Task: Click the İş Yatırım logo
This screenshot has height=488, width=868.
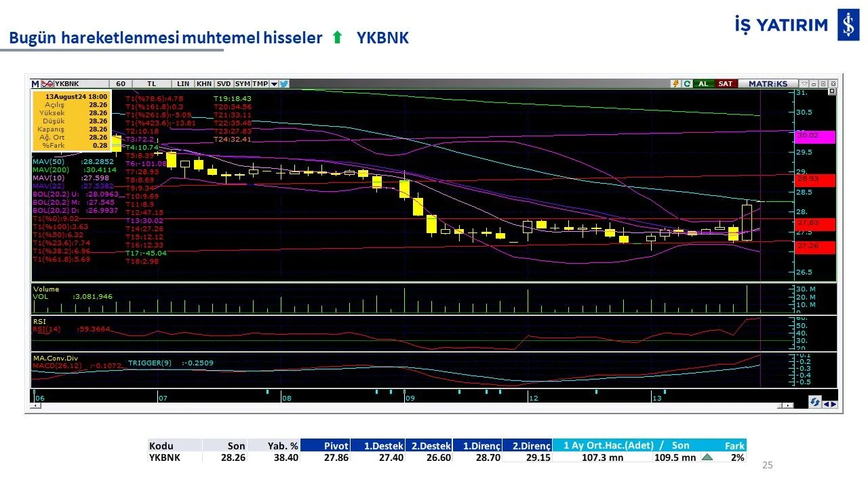Action: (x=796, y=25)
